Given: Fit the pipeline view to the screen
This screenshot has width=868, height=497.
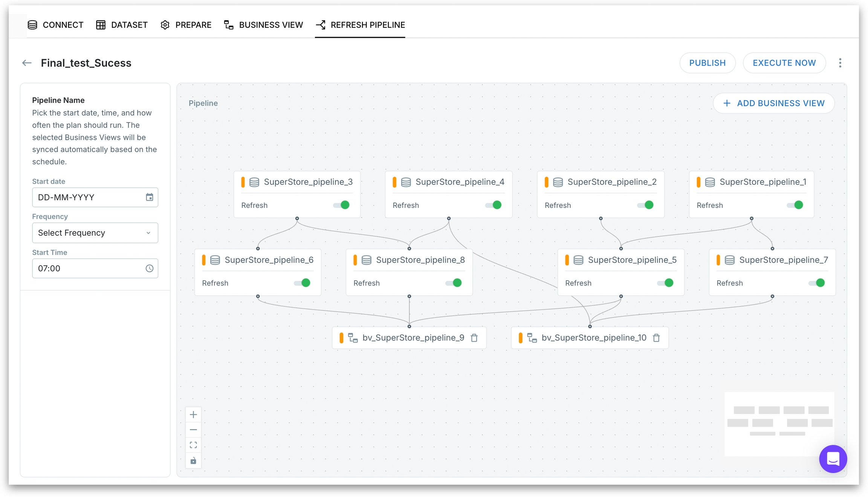Looking at the screenshot, I should (x=193, y=445).
